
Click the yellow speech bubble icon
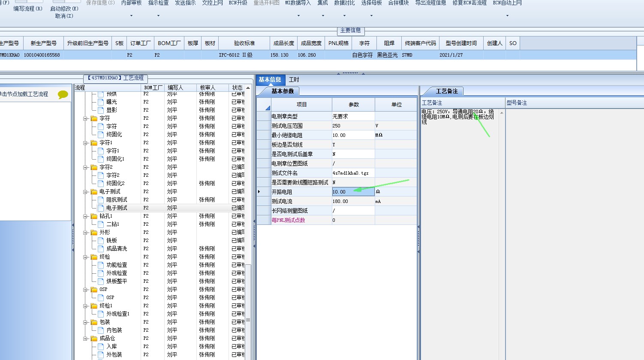(x=63, y=94)
